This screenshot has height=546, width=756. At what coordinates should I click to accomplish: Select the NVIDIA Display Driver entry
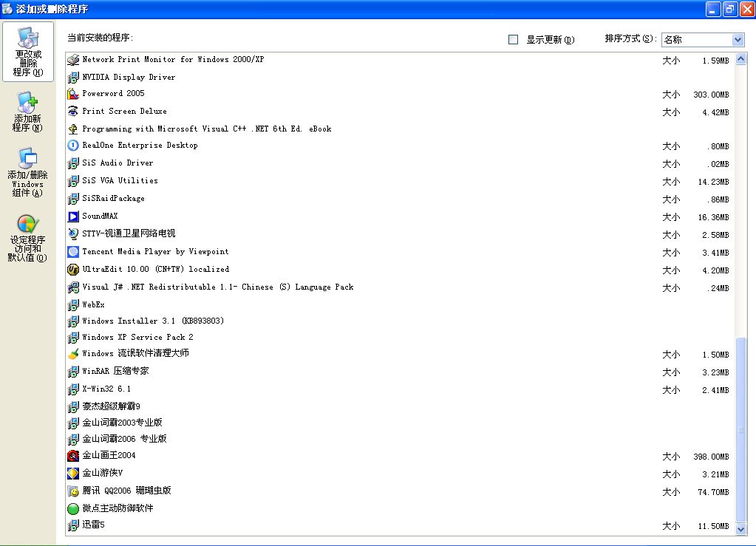point(129,78)
